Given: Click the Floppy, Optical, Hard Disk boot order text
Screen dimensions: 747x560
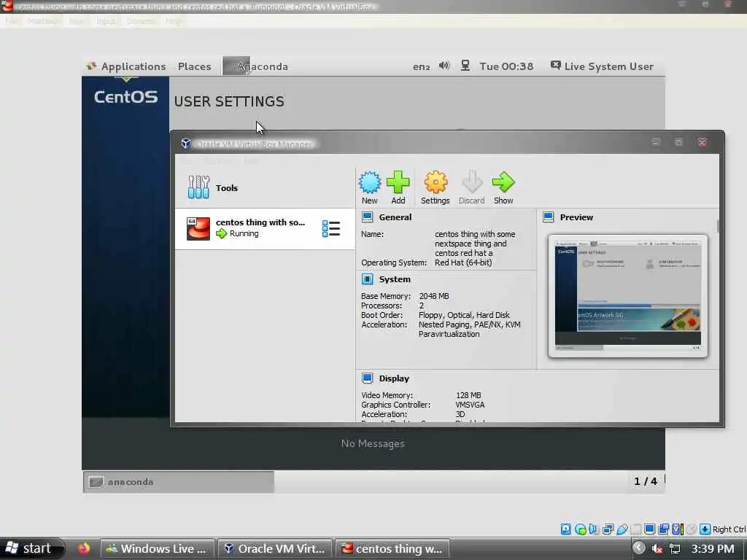Looking at the screenshot, I should [x=464, y=315].
